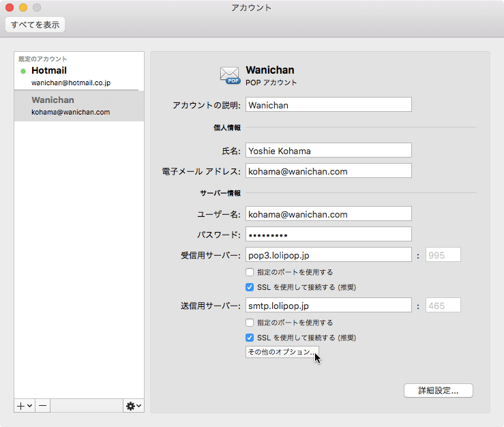The width and height of the screenshot is (504, 427).
Task: Enable custom port for incoming server
Action: click(250, 272)
